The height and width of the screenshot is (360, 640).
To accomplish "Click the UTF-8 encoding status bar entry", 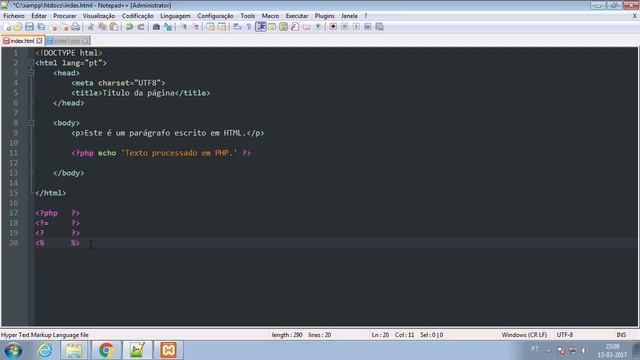I will (x=565, y=335).
